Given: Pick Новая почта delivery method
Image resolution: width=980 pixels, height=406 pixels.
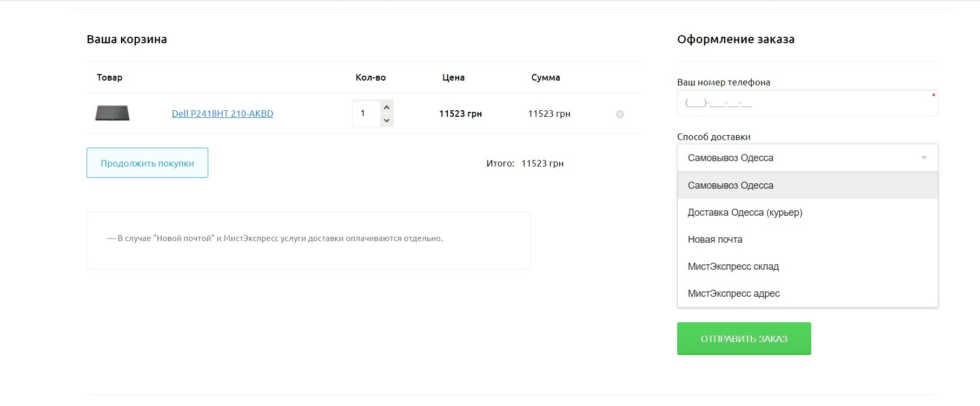Looking at the screenshot, I should [x=715, y=239].
